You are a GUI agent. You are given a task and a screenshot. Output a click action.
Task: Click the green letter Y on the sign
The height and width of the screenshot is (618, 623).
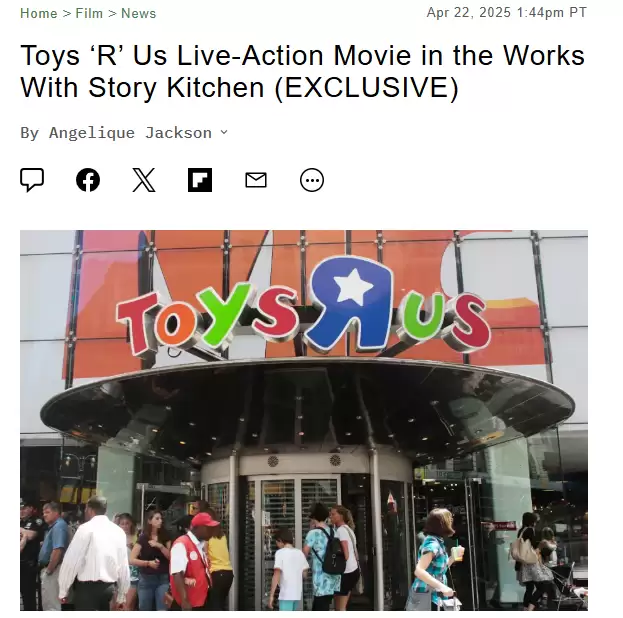(224, 312)
